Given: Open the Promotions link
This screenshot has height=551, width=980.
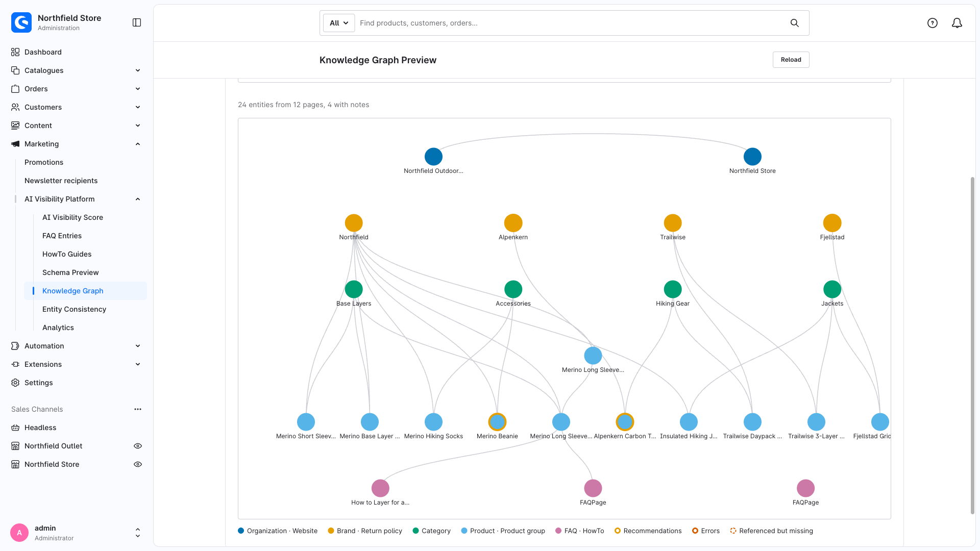Looking at the screenshot, I should [x=44, y=162].
